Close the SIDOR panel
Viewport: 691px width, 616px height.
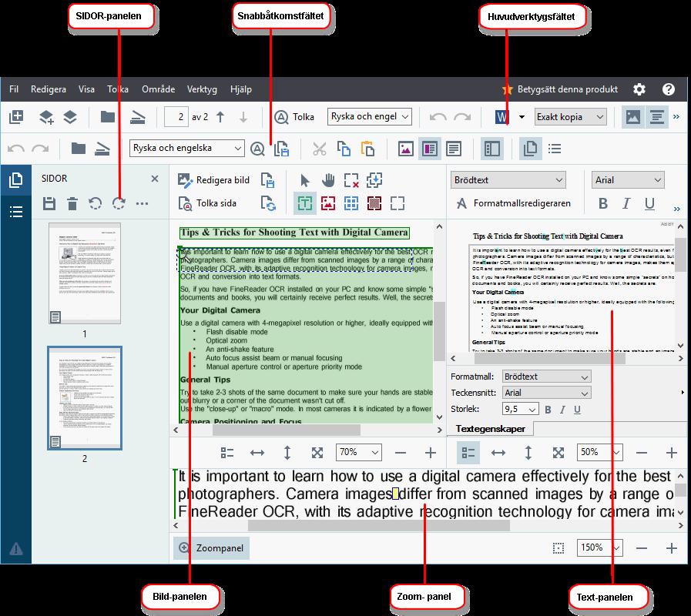155,179
